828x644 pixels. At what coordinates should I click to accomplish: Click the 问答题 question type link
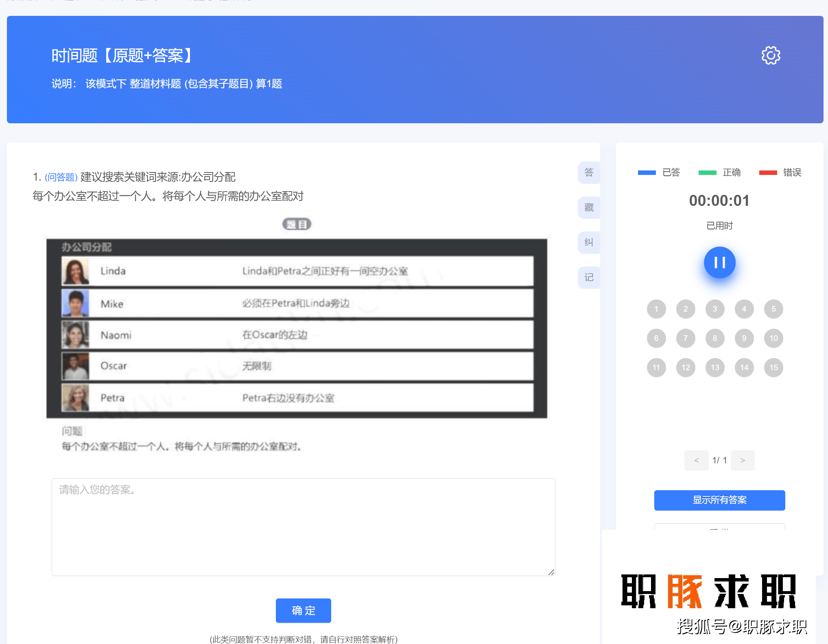(61, 177)
